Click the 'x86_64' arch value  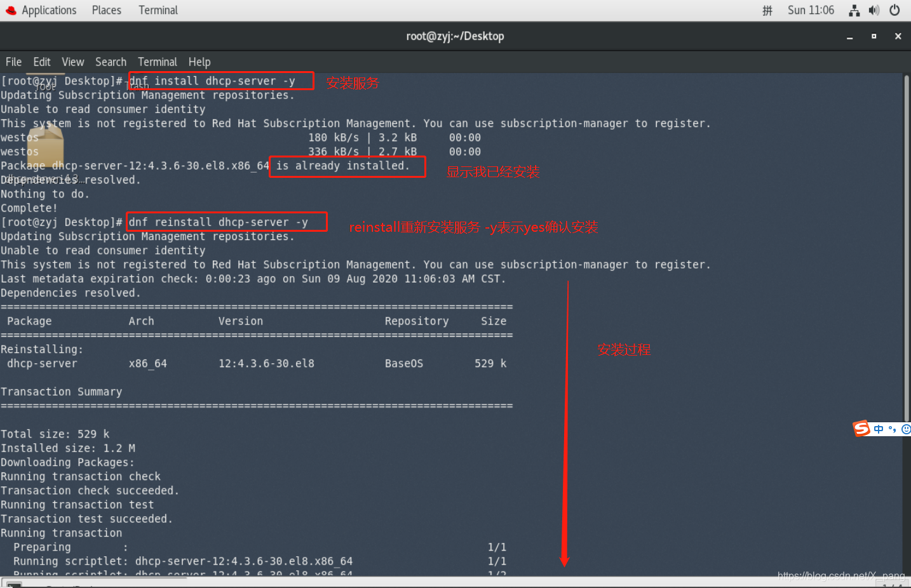tap(148, 363)
